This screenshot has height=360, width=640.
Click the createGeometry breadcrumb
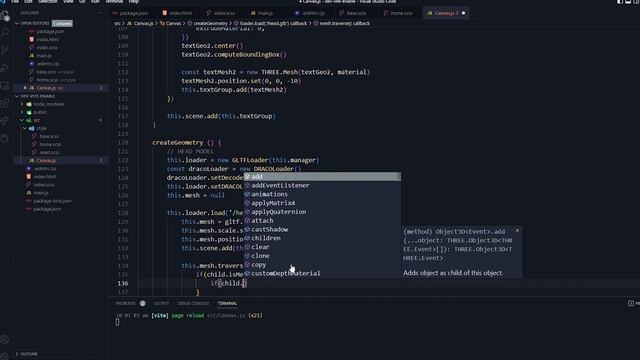[208, 23]
